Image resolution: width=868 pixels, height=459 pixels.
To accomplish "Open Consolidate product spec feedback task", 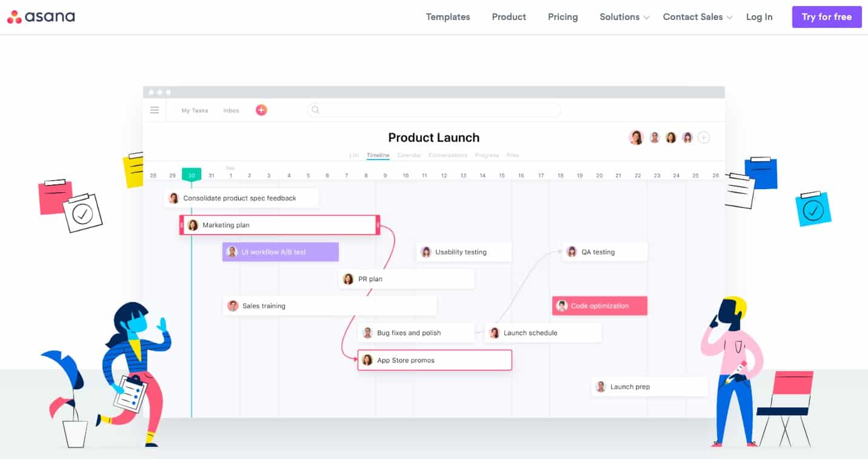I will (x=241, y=198).
